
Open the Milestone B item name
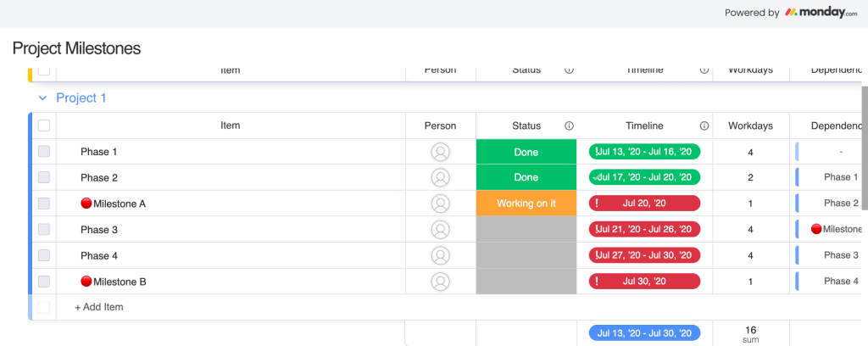pos(120,282)
